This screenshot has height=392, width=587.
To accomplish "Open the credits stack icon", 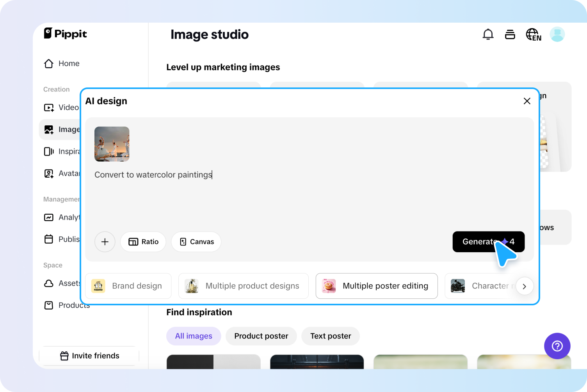I will coord(510,35).
